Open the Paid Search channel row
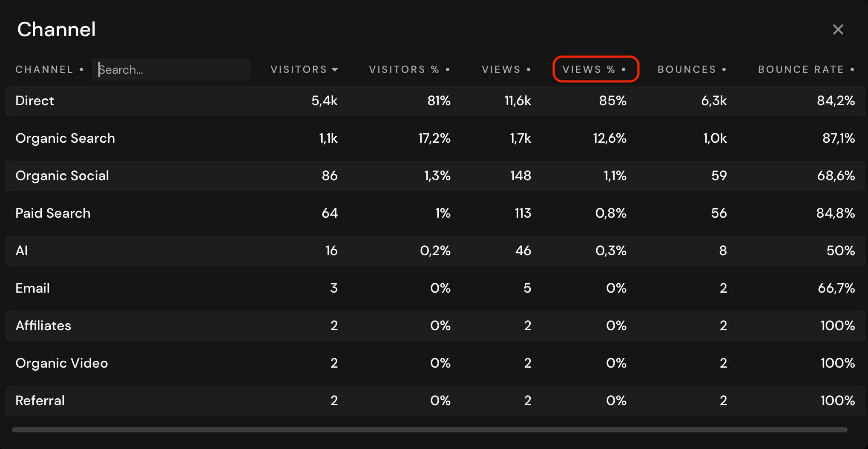This screenshot has width=868, height=449. coord(53,213)
